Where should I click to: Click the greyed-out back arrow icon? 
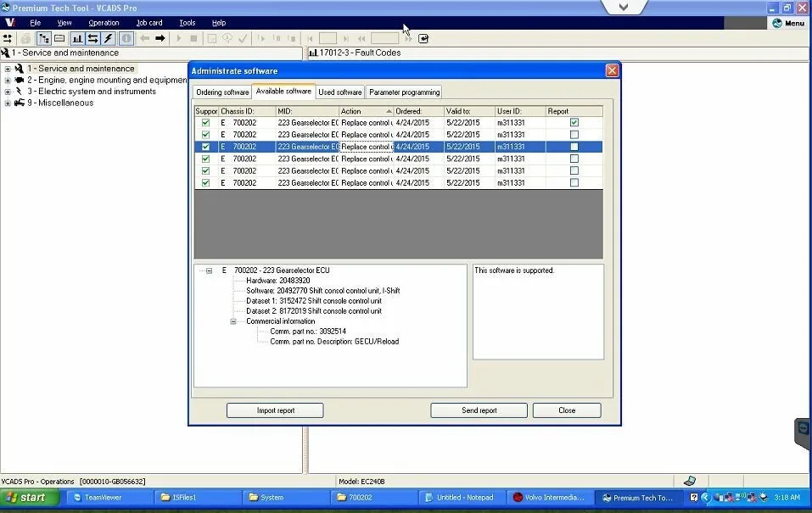145,38
